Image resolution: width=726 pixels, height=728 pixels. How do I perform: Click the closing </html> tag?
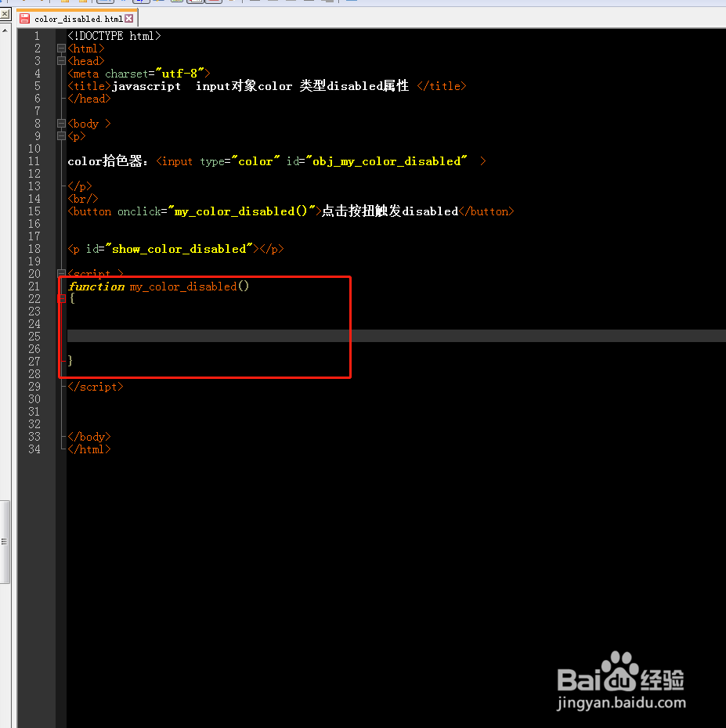point(89,449)
